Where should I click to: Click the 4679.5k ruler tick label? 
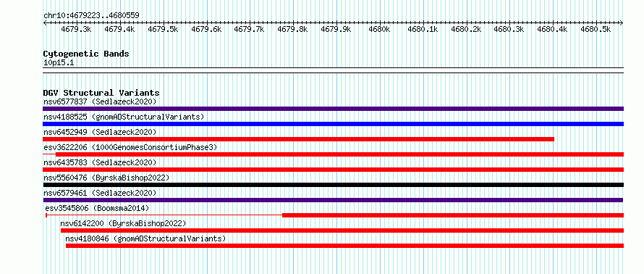(163, 29)
